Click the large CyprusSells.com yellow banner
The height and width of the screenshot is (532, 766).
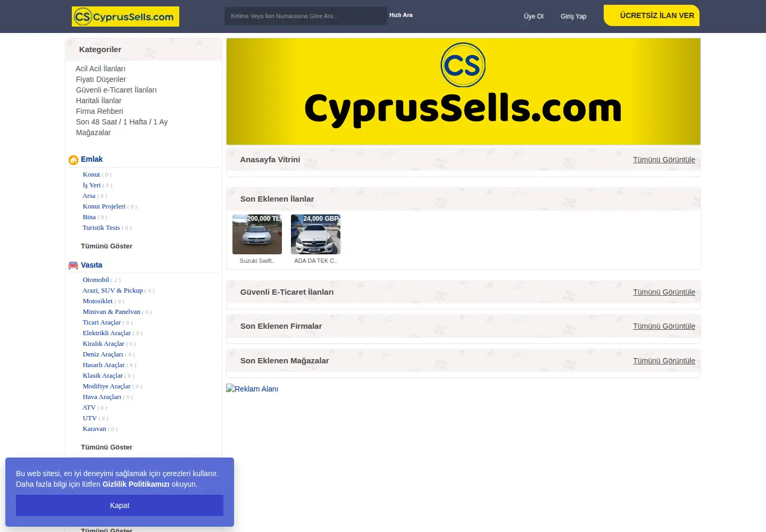pyautogui.click(x=463, y=92)
